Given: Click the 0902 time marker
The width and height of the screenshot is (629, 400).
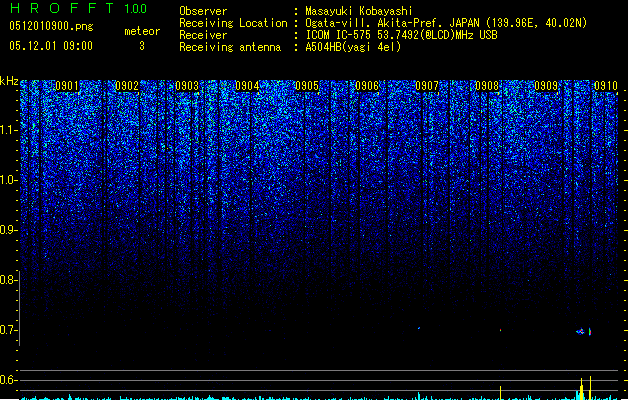Looking at the screenshot, I should coord(127,86).
